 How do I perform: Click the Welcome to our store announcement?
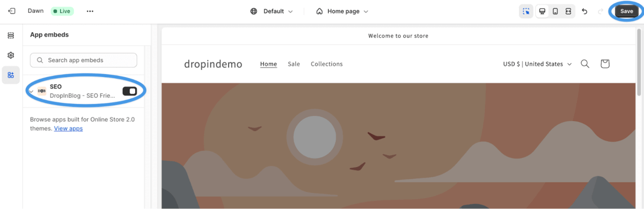[x=398, y=36]
